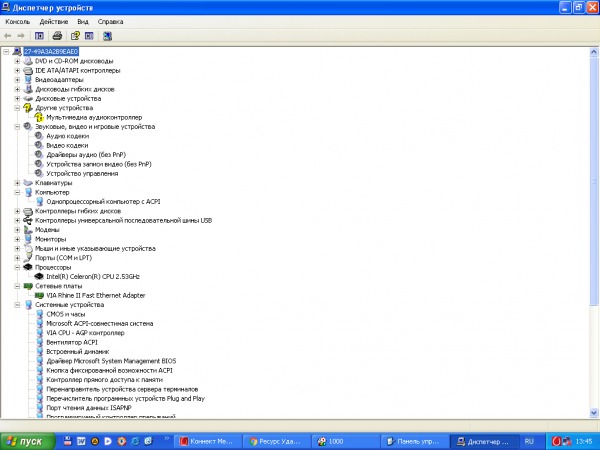Image resolution: width=600 pixels, height=450 pixels.
Task: Click the Аудио кодеки speaker icon
Action: (39, 136)
